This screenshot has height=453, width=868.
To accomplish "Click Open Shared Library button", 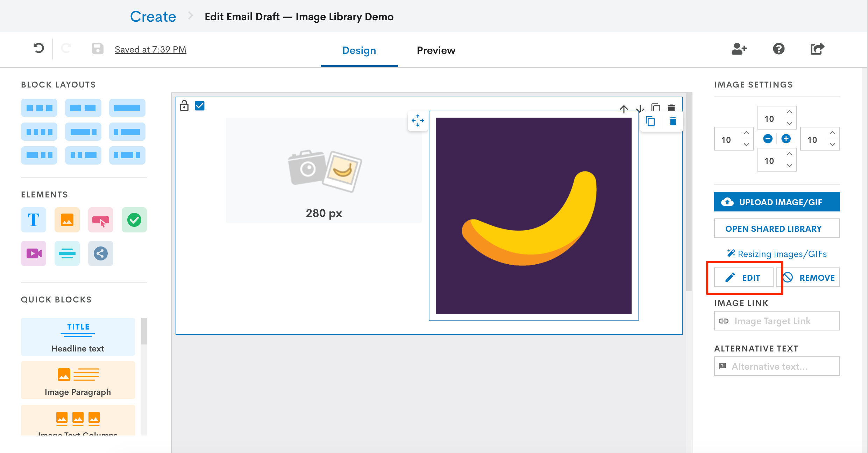I will click(x=777, y=229).
